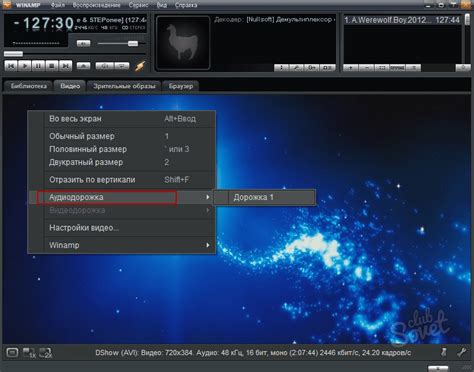Pause playback with the pause button
Viewport: 474px width, 372px height.
tap(38, 66)
